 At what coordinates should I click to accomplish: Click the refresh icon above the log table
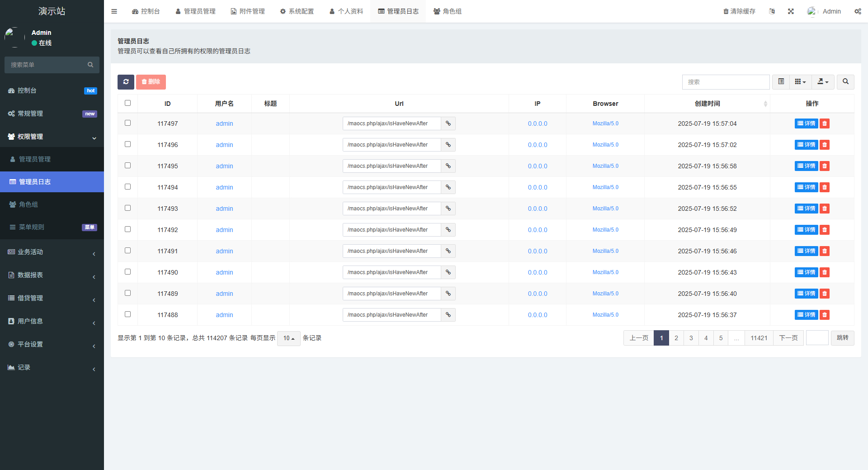(126, 82)
